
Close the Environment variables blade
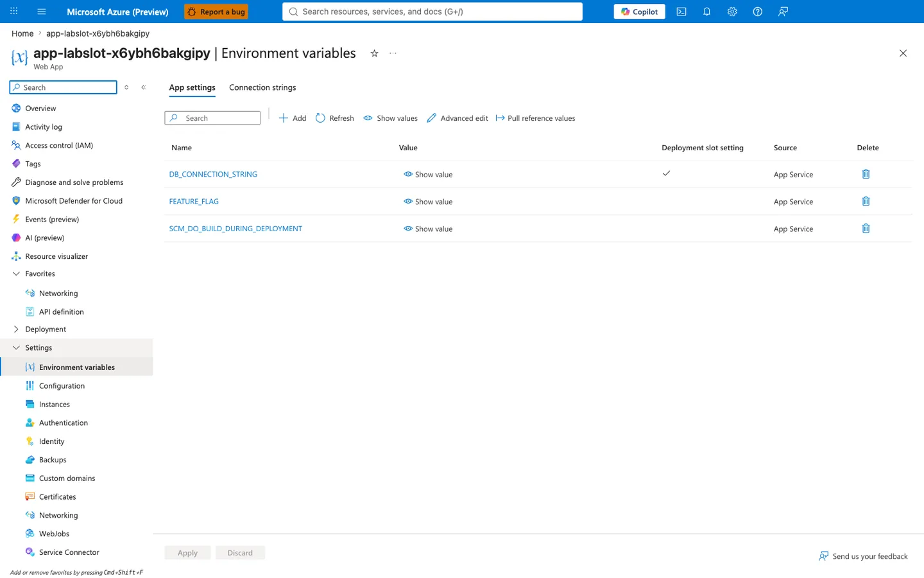[x=903, y=53]
